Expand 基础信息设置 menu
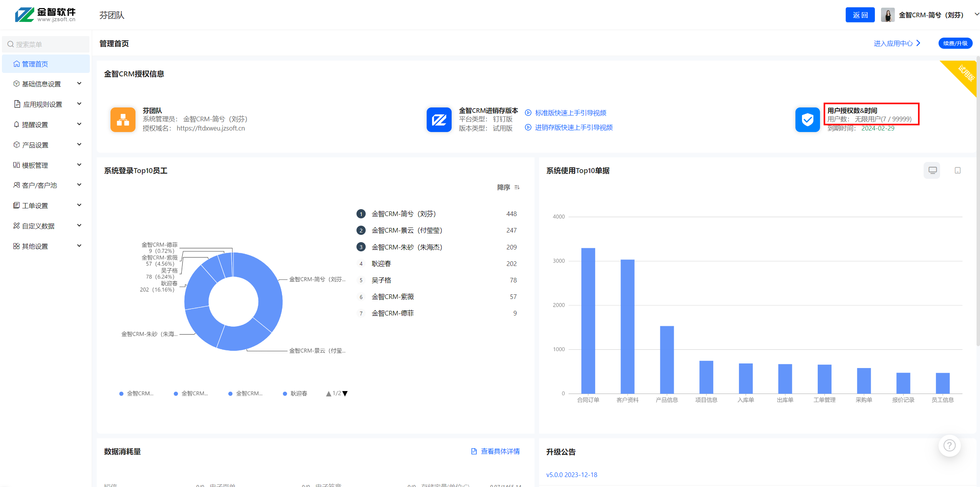Image resolution: width=980 pixels, height=487 pixels. point(46,84)
